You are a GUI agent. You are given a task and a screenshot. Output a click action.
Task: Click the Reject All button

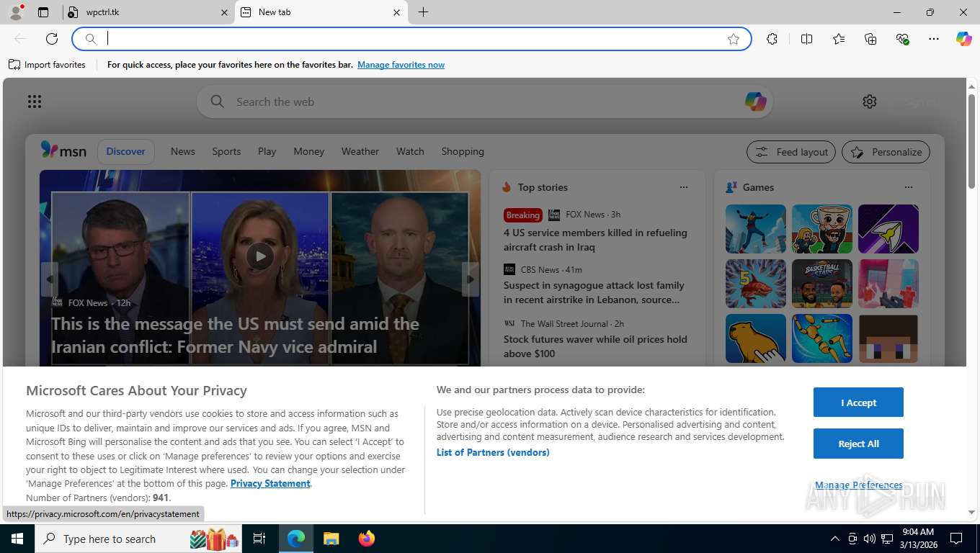pos(858,444)
